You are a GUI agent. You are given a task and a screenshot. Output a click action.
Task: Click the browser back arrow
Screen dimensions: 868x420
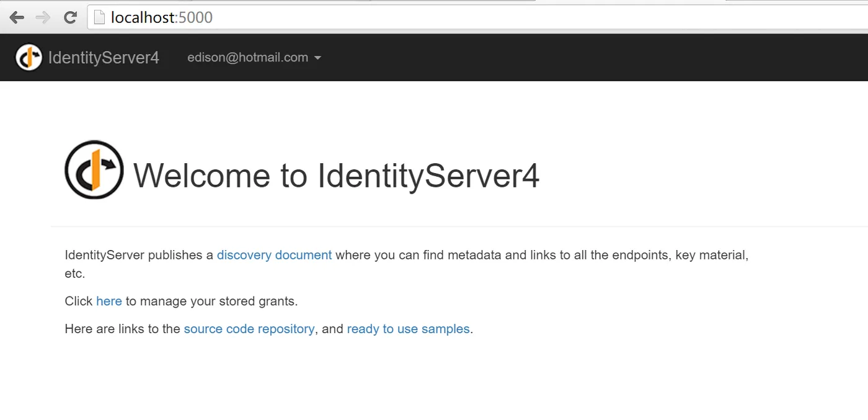[17, 17]
